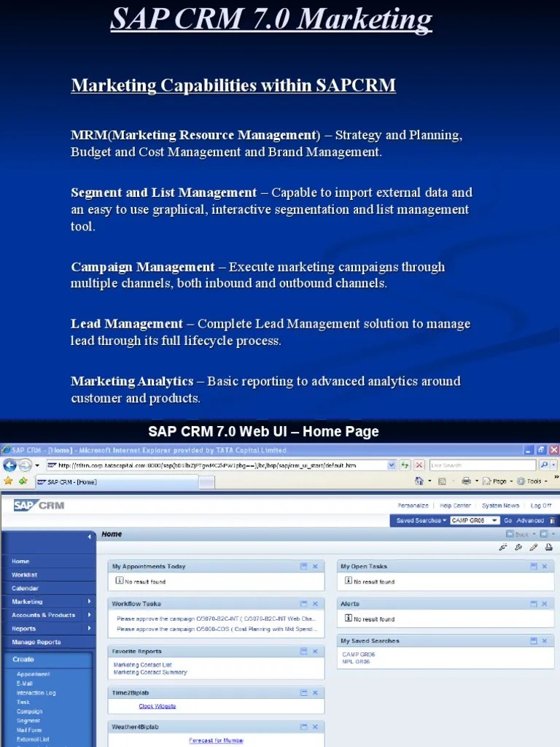Minimize the My Appointments Today tile
560x747 pixels.
[304, 566]
